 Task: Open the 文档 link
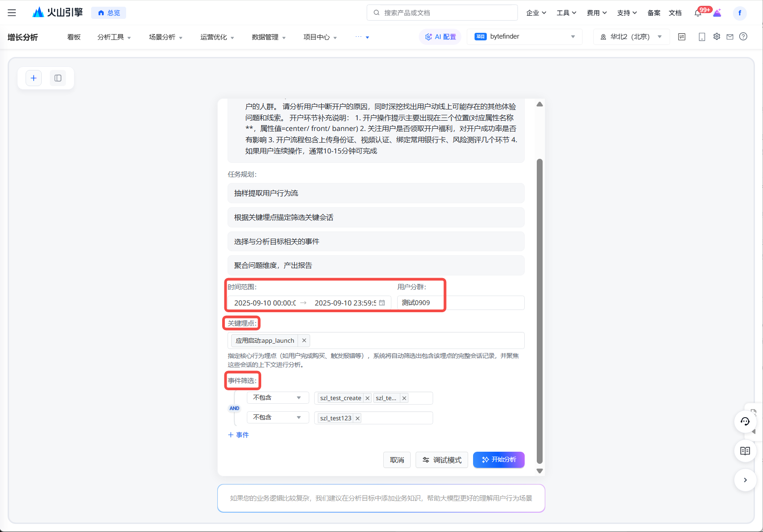pos(675,13)
